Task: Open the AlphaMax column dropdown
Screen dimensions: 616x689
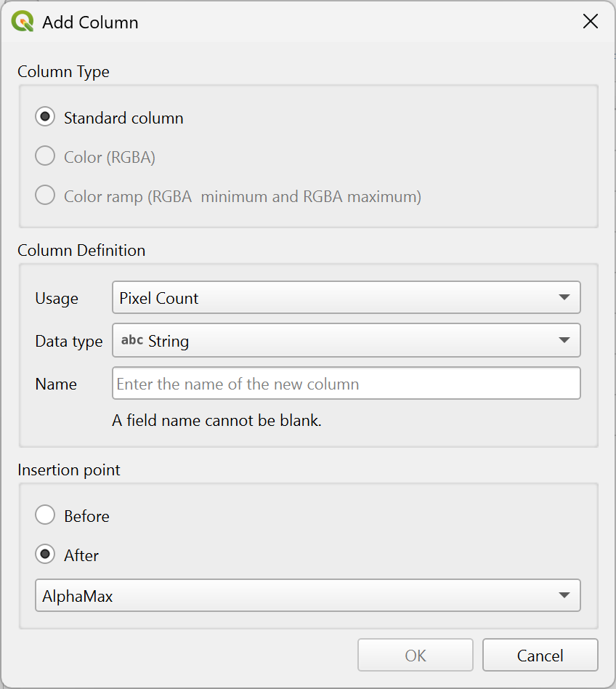Action: 308,595
